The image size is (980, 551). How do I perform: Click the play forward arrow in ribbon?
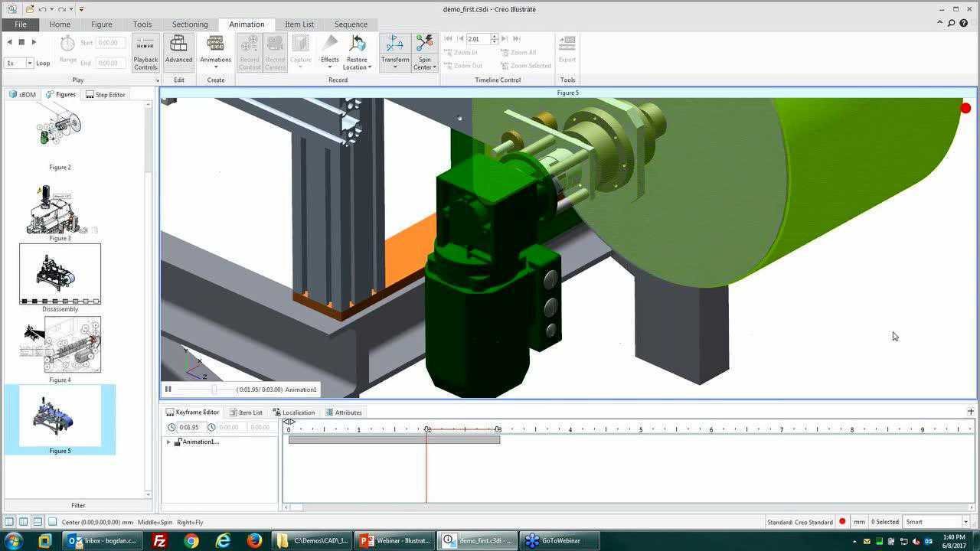coord(34,42)
